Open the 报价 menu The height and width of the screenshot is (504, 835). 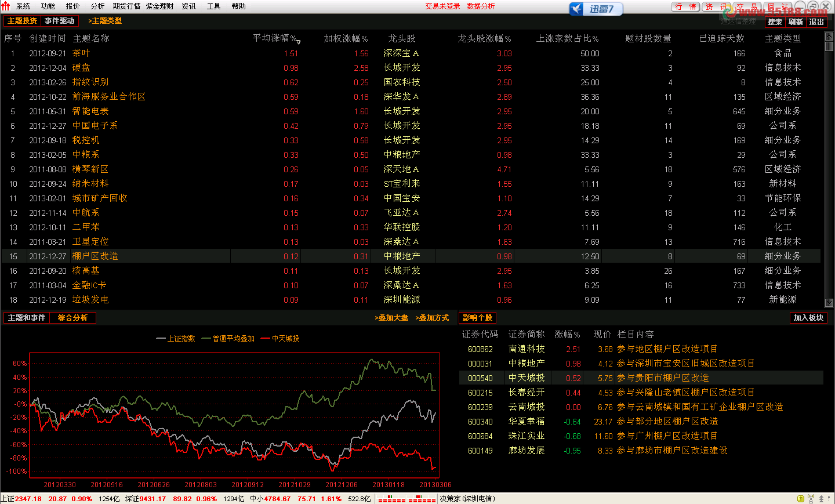point(73,6)
